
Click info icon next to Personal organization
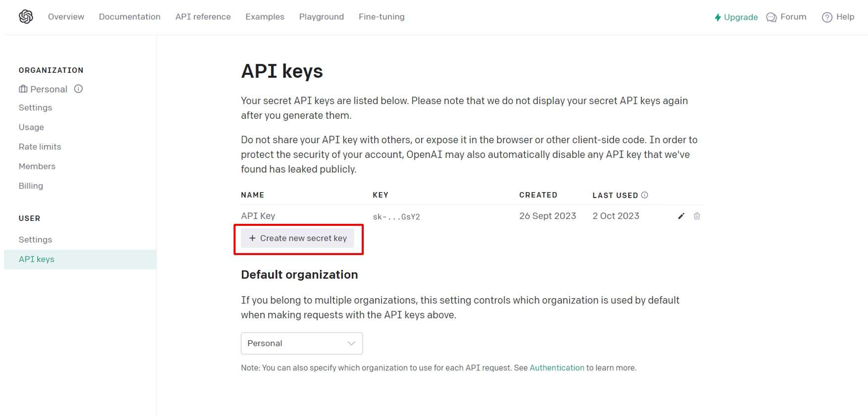point(78,89)
